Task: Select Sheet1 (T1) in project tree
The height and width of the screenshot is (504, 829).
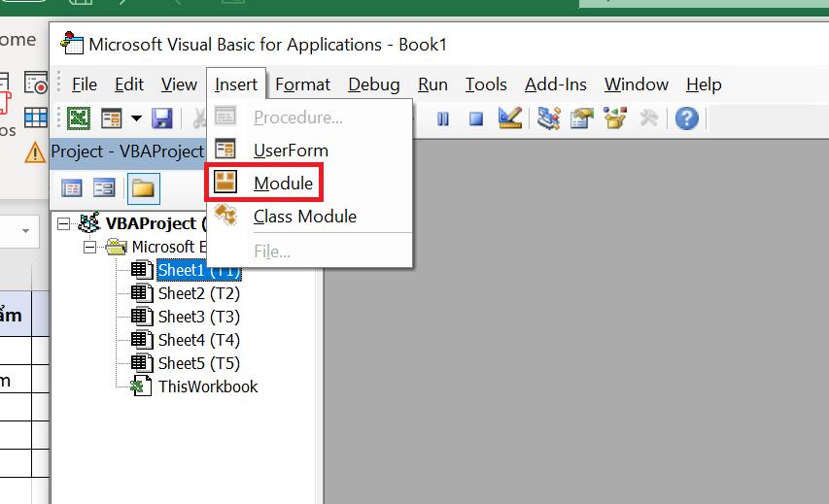Action: 199,270
